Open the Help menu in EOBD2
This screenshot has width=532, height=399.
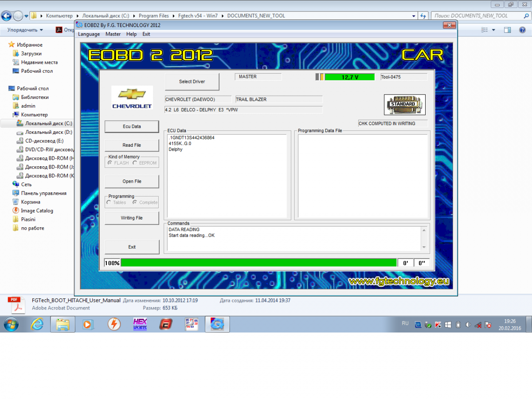click(131, 34)
